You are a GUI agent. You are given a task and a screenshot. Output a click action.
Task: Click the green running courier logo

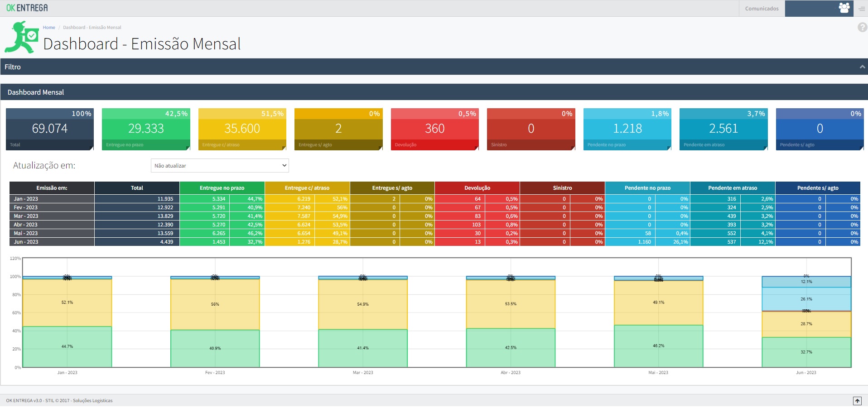(x=22, y=38)
